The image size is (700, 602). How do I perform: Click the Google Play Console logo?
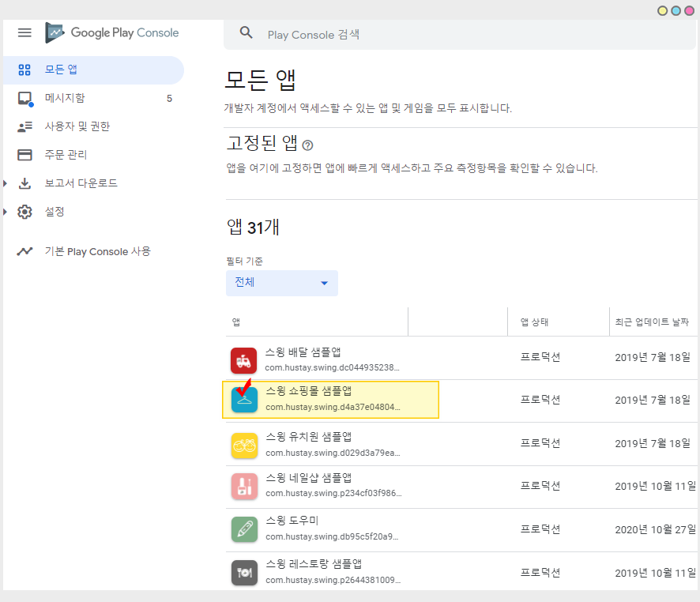[112, 32]
